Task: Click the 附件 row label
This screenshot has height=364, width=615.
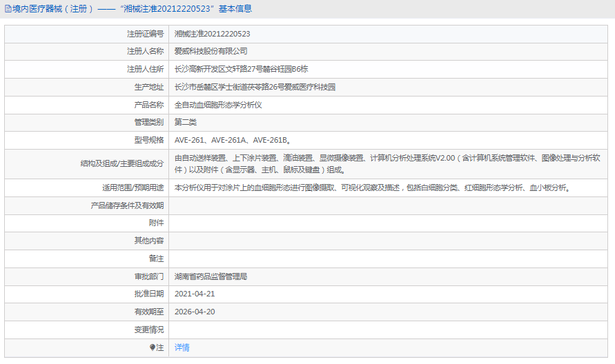Action: pos(156,223)
